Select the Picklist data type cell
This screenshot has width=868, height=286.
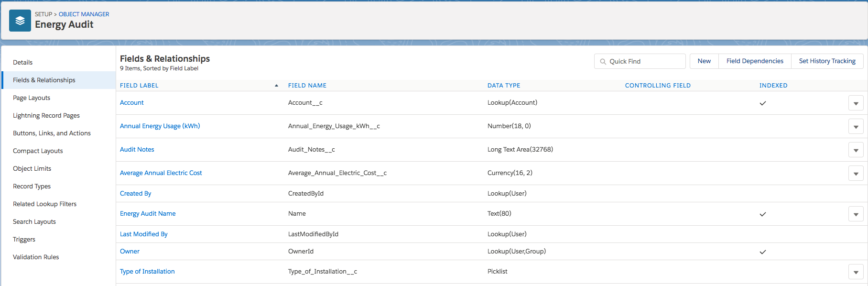tap(498, 271)
